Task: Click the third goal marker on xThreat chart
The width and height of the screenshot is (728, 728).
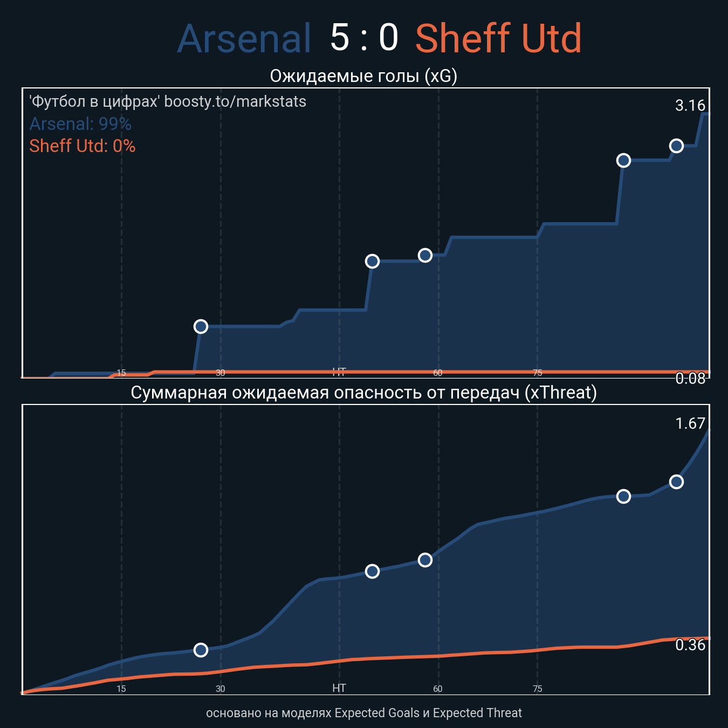Action: point(425,560)
